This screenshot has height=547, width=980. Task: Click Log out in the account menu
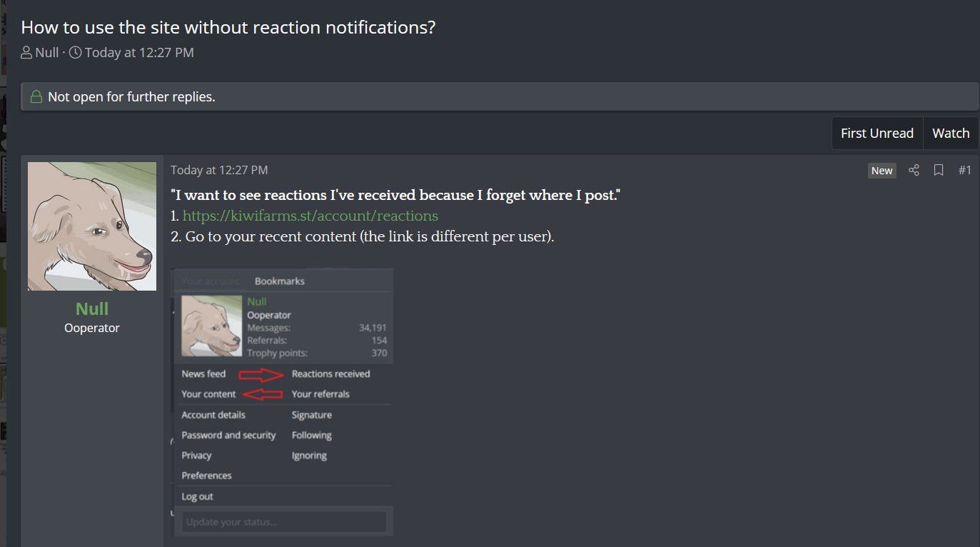tap(197, 496)
